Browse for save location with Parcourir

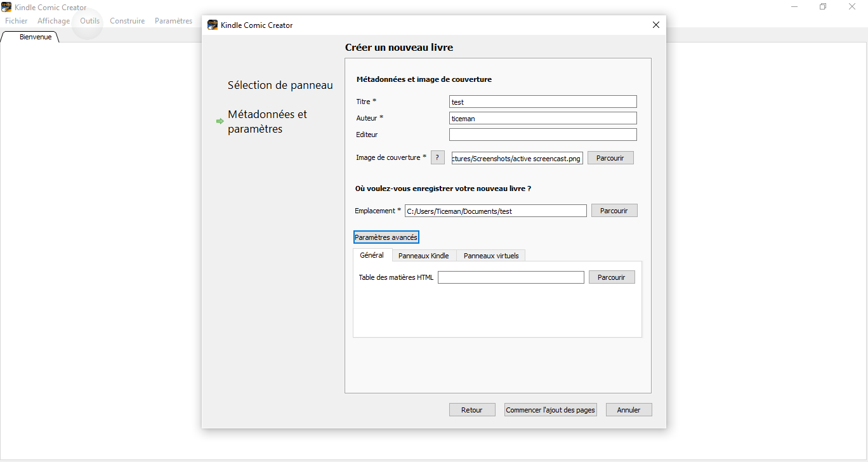[x=614, y=211]
